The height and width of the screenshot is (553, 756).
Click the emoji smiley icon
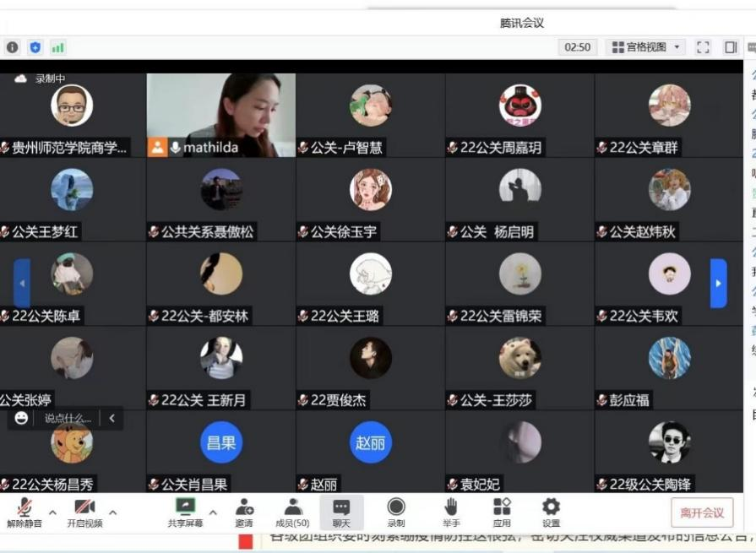coord(22,418)
